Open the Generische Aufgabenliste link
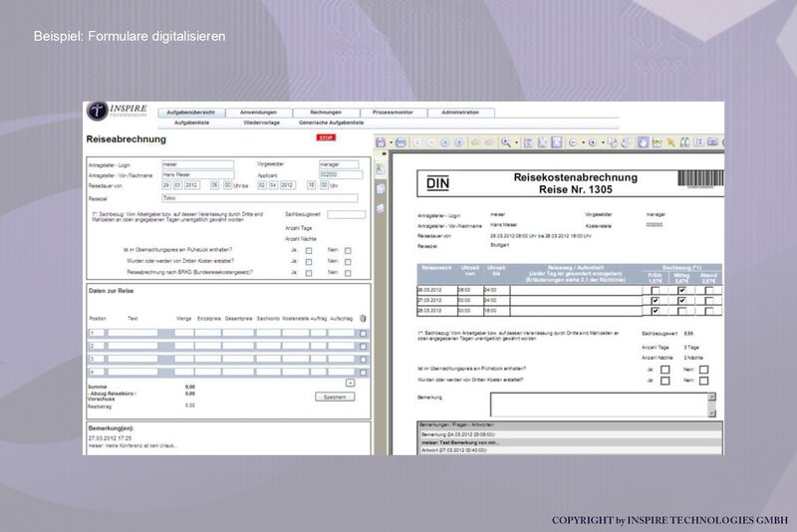Screen dimensions: 797x532 coord(332,123)
